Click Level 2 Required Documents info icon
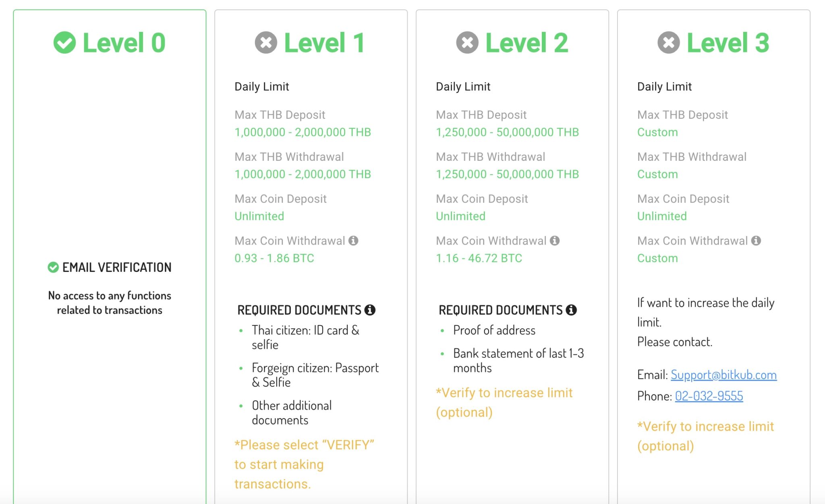The width and height of the screenshot is (825, 504). pos(571,310)
